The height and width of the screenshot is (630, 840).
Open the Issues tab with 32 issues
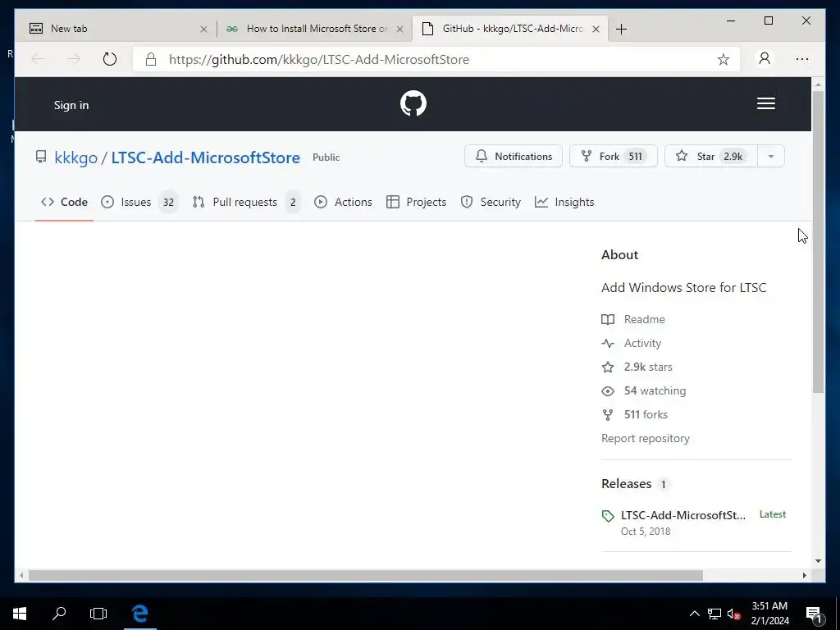coord(139,202)
